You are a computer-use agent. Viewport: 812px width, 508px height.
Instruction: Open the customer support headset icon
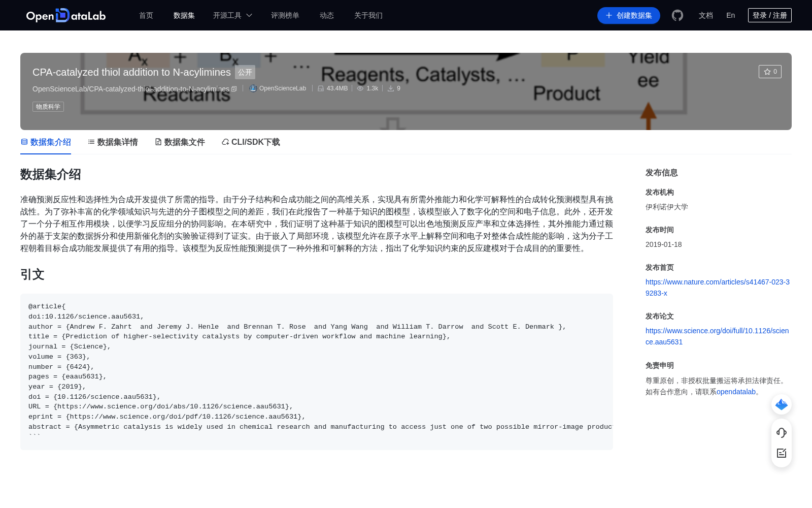click(782, 432)
